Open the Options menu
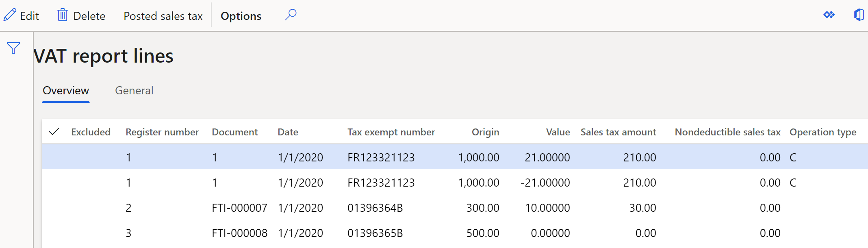 coord(241,16)
